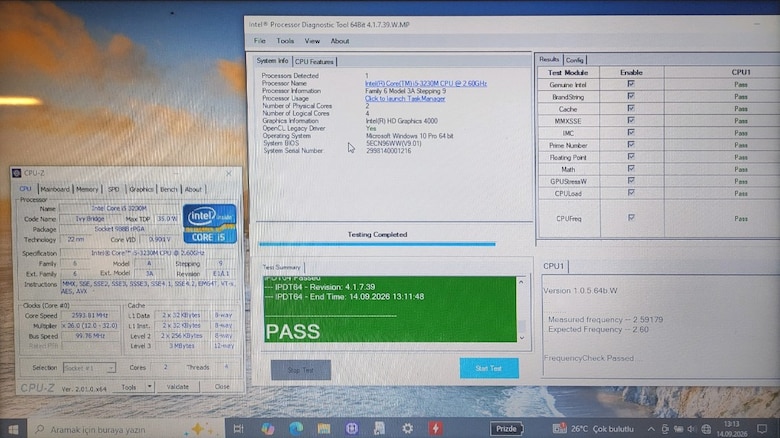Toggle the CPUFreq test checkbox

pos(631,218)
